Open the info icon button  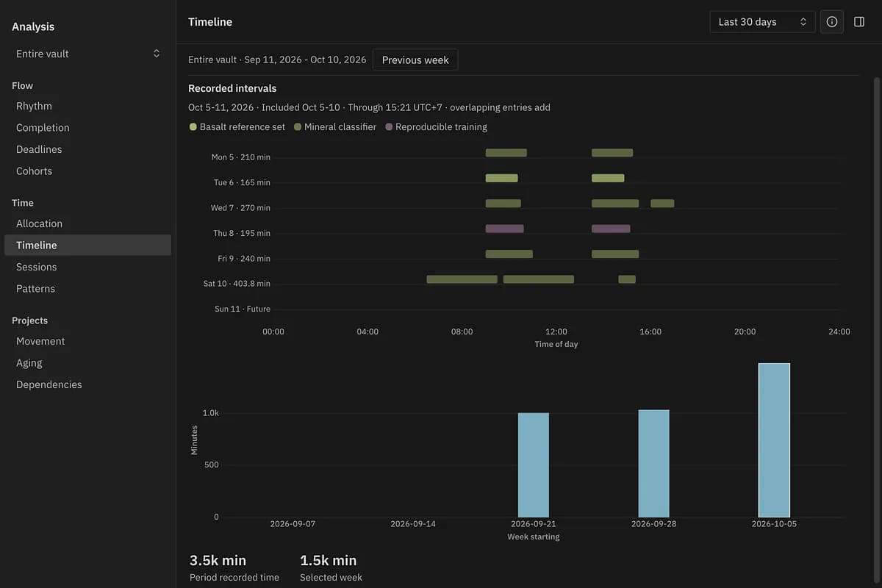832,22
